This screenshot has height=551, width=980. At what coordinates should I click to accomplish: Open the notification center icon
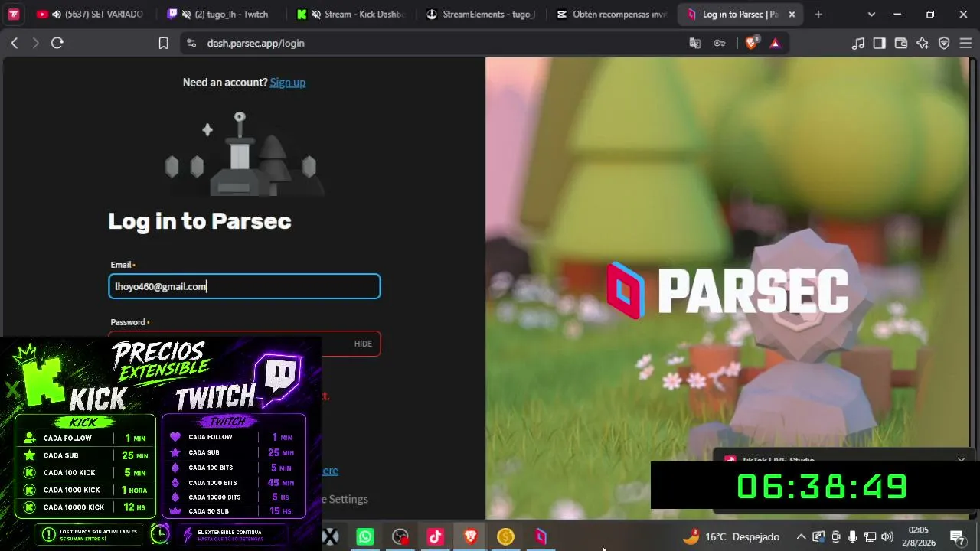tap(956, 536)
